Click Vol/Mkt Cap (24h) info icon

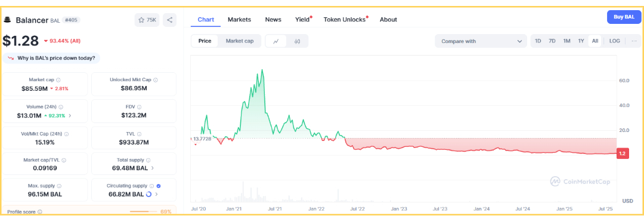point(66,134)
